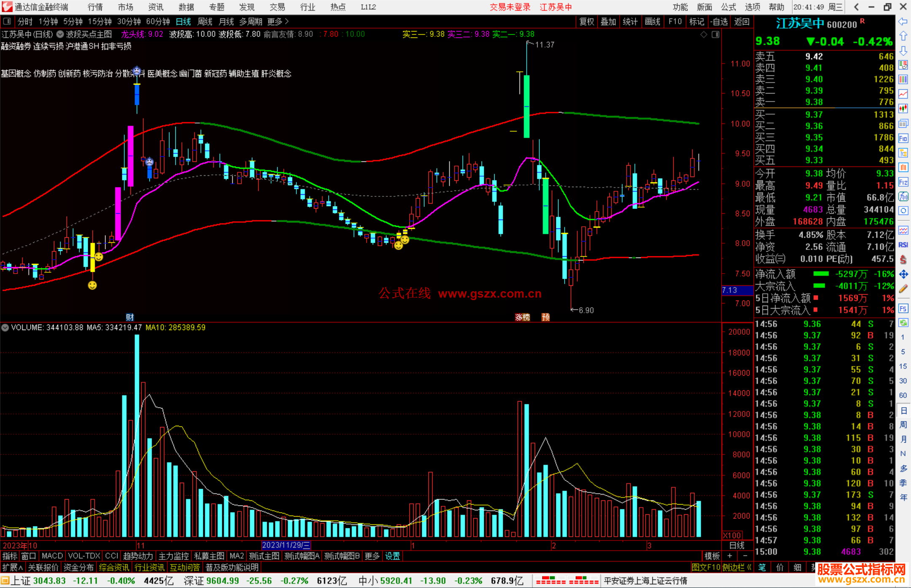Click the F10 icon in the right sidebar
The height and width of the screenshot is (588, 911).
pyautogui.click(x=903, y=138)
